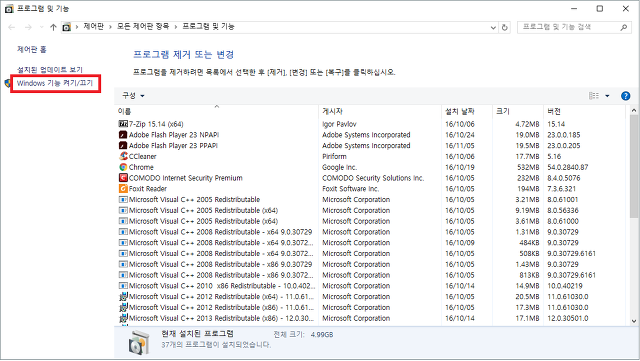Click the Chrome browser icon
Viewport: 640px width, 361px height.
point(123,167)
